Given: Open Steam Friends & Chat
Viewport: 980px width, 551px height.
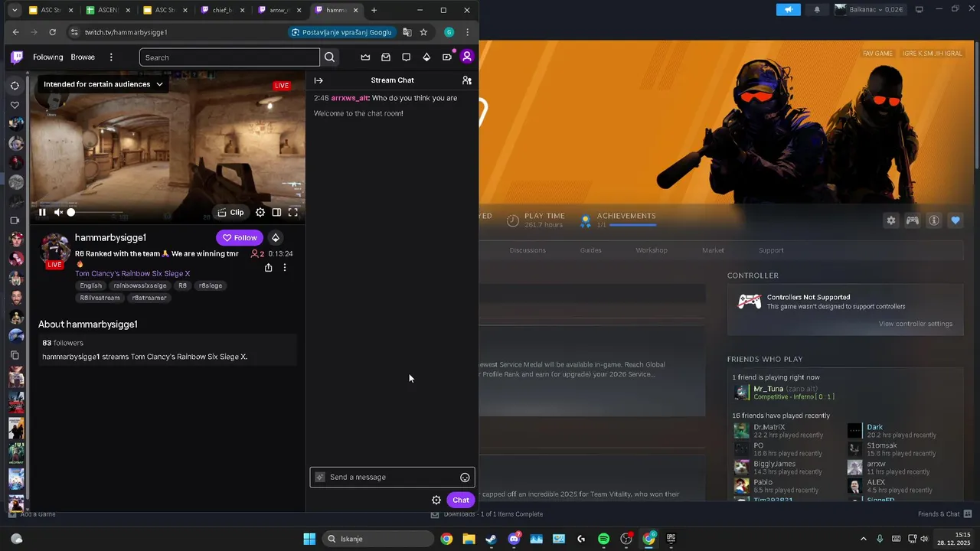Looking at the screenshot, I should point(945,514).
